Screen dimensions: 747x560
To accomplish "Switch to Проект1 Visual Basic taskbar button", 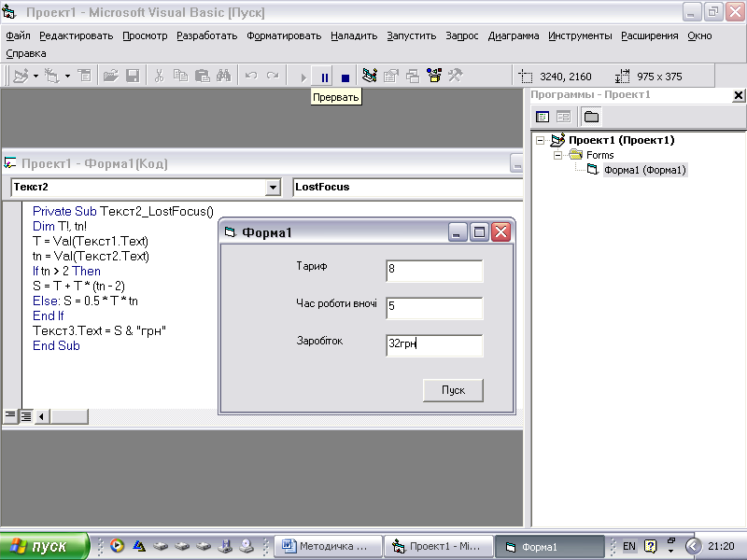I will point(438,546).
